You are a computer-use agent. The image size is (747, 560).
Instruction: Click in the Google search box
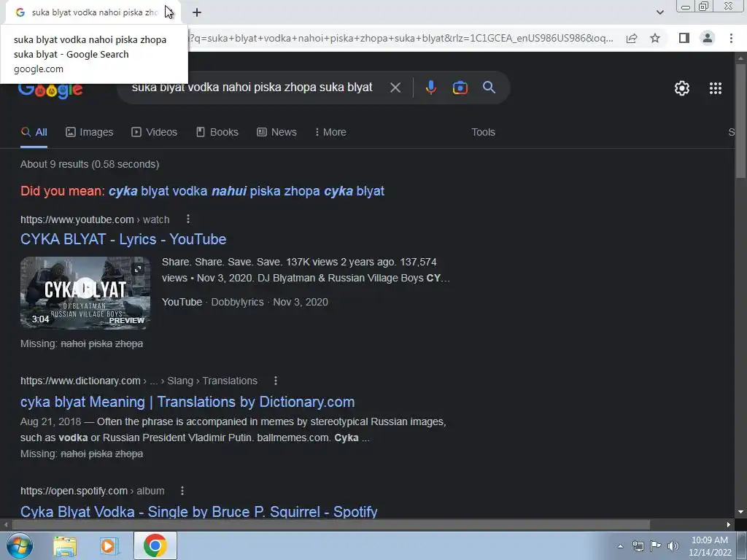tap(252, 87)
